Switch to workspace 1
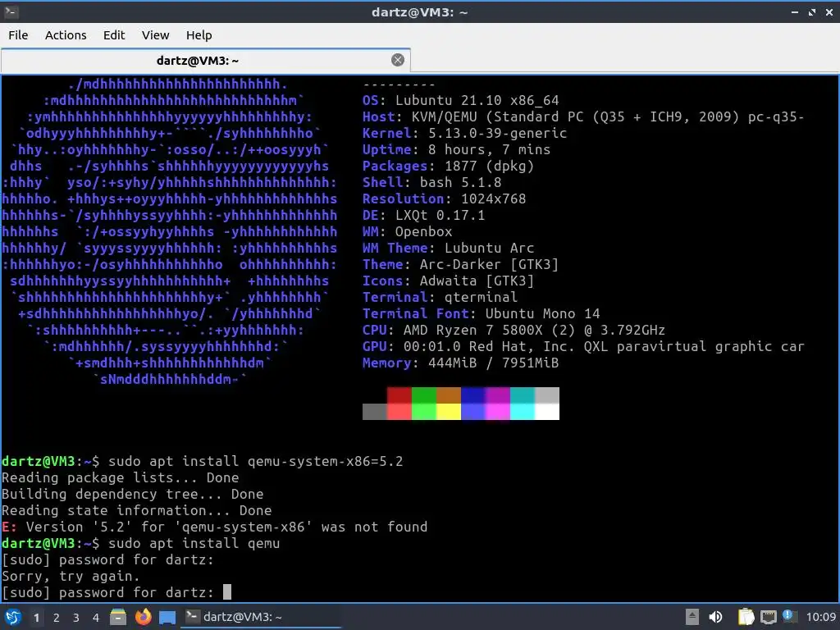Viewport: 840px width, 630px height. tap(36, 618)
